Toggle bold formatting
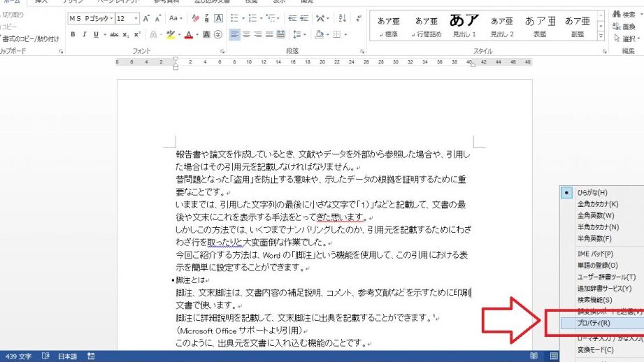The image size is (644, 362). tap(73, 34)
